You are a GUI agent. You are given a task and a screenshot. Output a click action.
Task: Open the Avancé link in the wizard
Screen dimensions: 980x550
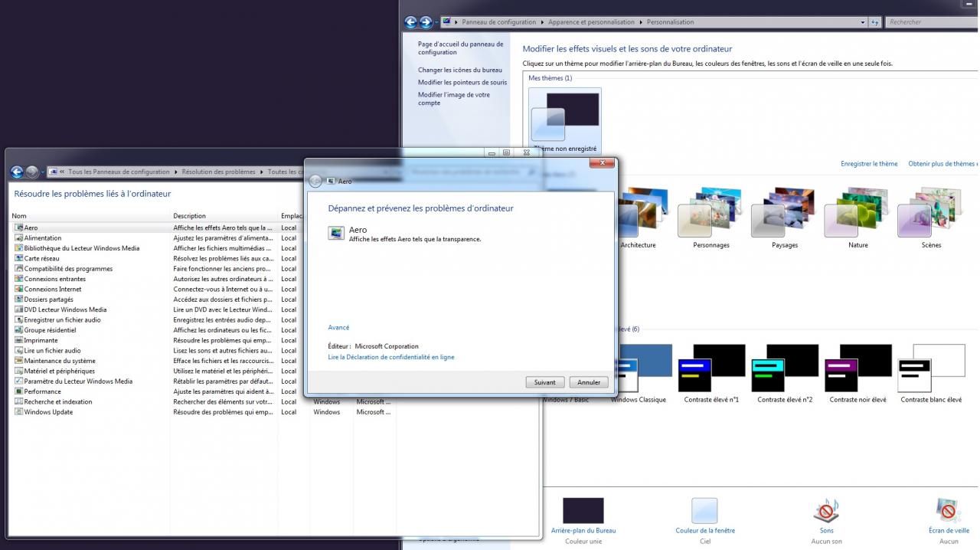click(x=338, y=327)
